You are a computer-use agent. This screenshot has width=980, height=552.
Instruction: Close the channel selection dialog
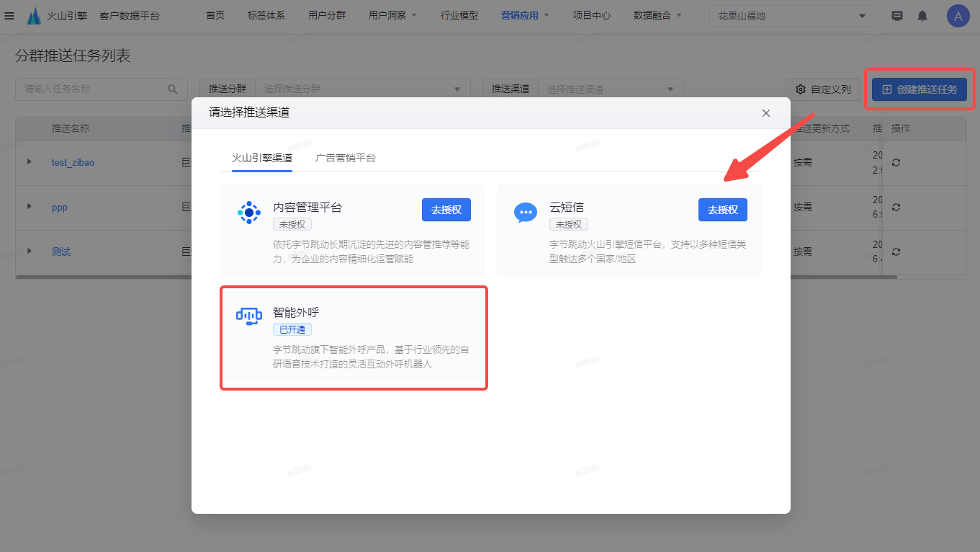pyautogui.click(x=766, y=113)
